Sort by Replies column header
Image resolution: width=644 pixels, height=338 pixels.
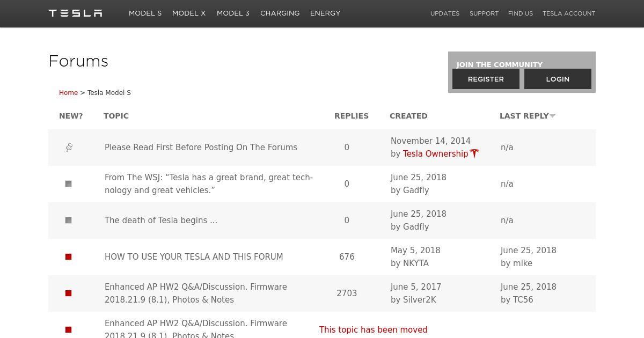point(352,116)
